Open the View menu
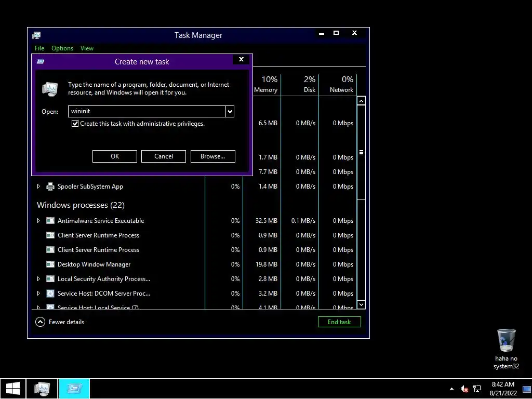This screenshot has width=532, height=399. pos(87,48)
